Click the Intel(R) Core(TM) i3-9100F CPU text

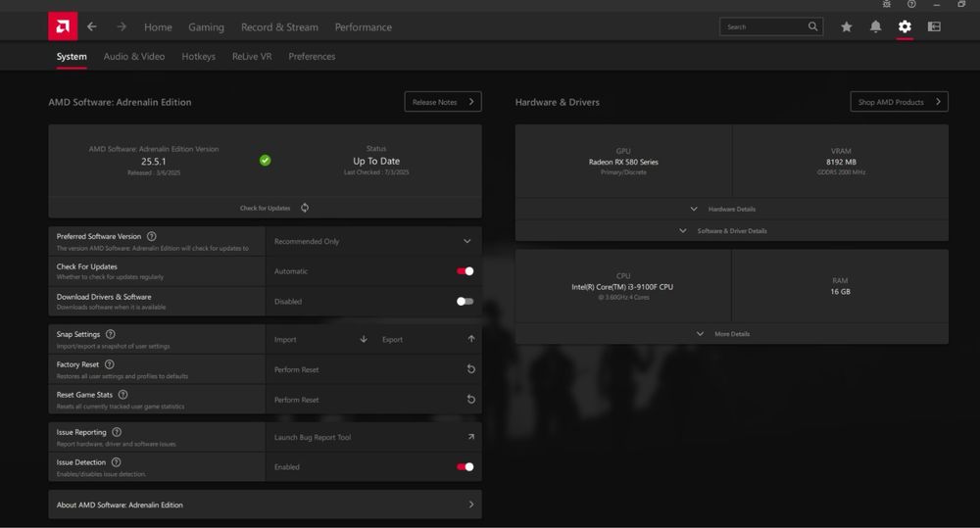622,287
